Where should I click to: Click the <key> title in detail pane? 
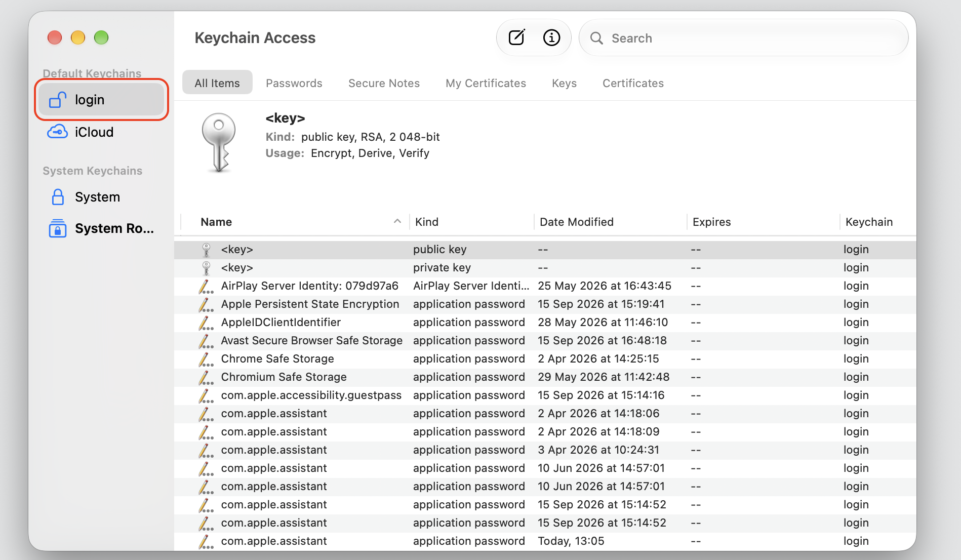click(x=285, y=118)
